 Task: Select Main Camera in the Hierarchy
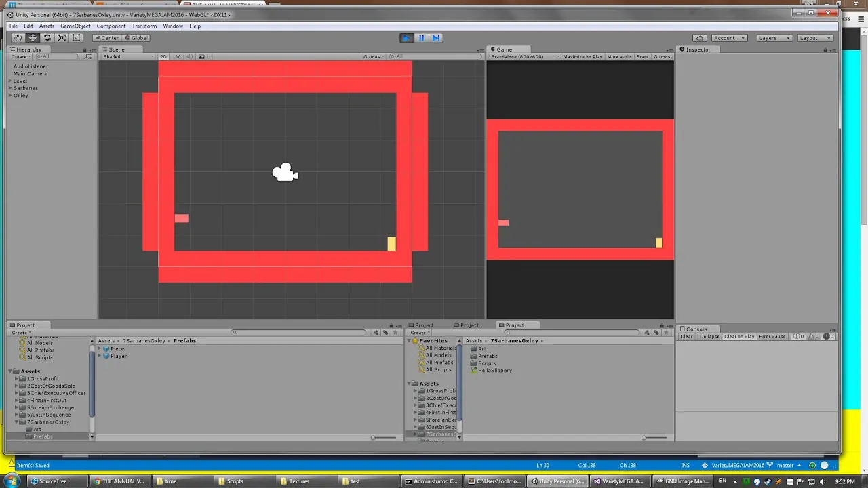[x=31, y=73]
